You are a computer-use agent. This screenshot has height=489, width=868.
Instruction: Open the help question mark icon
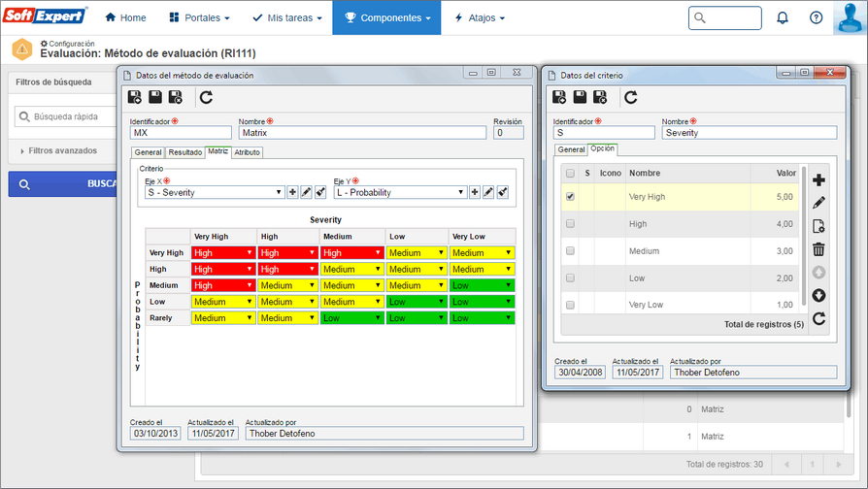pyautogui.click(x=816, y=17)
